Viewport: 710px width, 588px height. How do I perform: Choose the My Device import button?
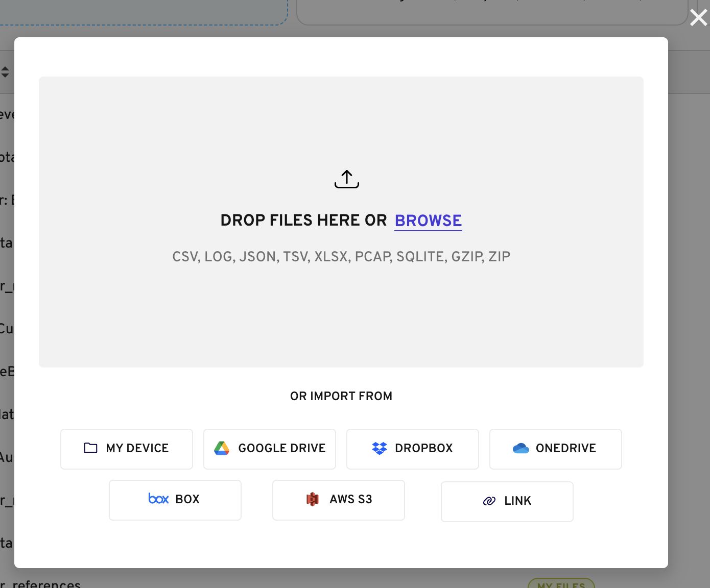(x=127, y=449)
